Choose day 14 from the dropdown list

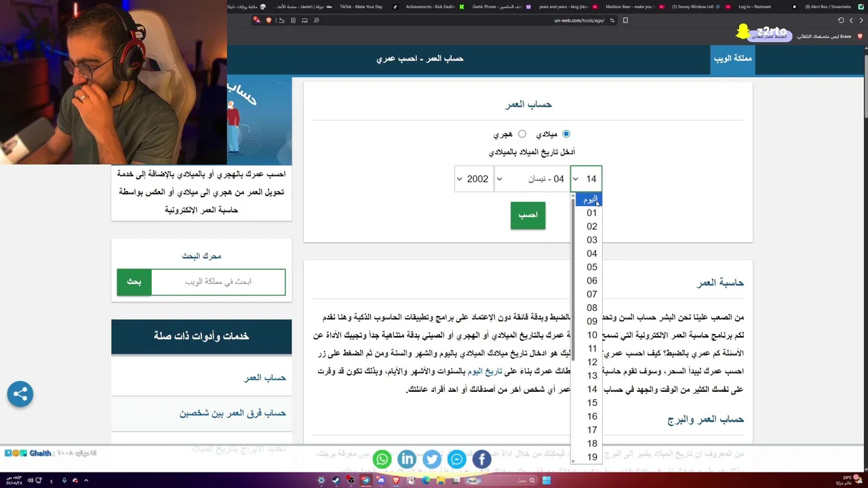tap(588, 389)
